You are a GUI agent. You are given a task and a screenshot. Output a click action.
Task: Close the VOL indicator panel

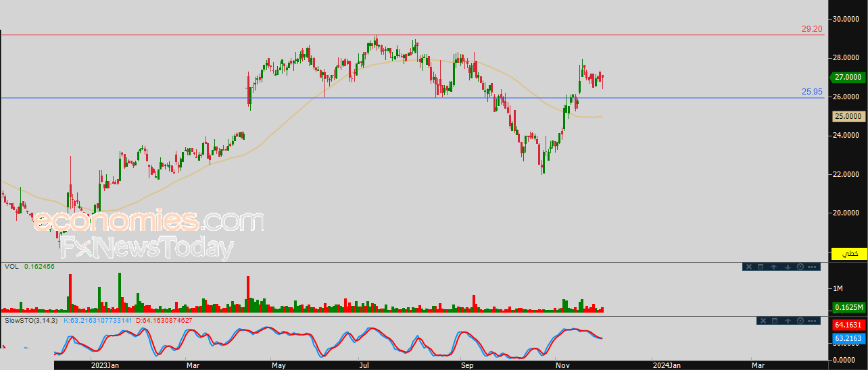[749, 267]
